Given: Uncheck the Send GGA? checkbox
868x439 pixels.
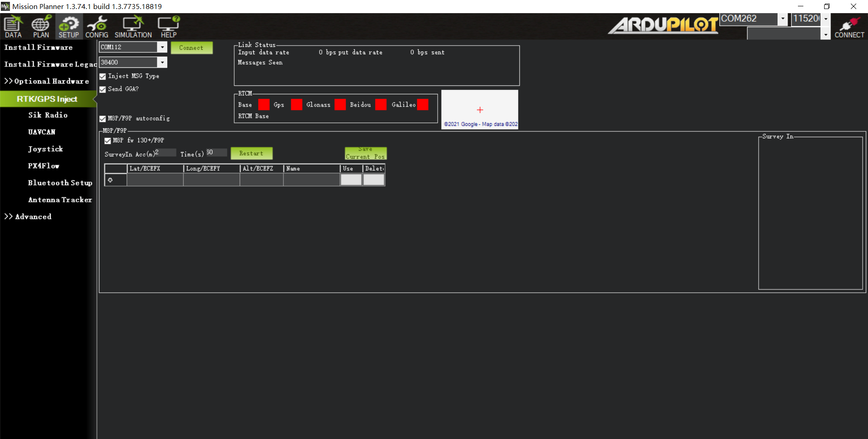Looking at the screenshot, I should click(x=103, y=89).
